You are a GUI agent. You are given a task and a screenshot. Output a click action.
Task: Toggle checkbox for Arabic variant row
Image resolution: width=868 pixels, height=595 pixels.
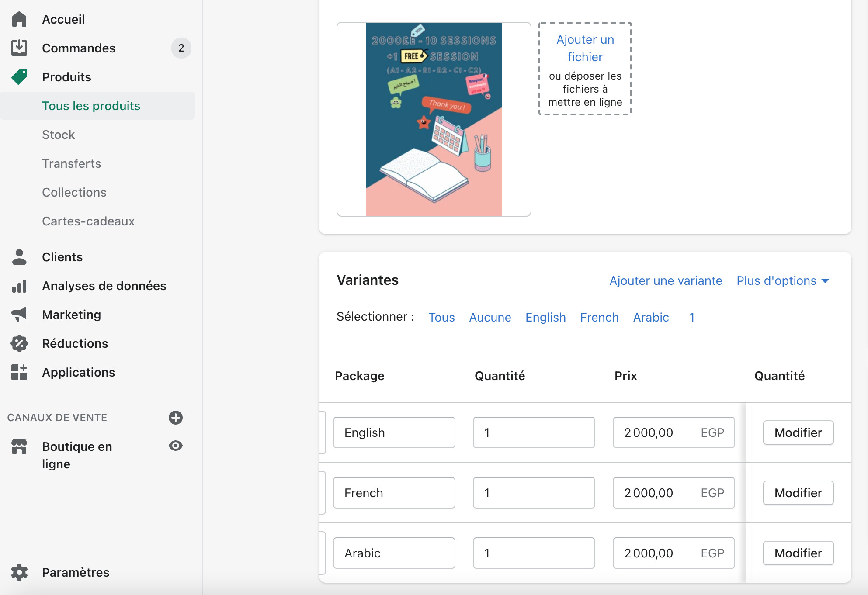pyautogui.click(x=322, y=553)
